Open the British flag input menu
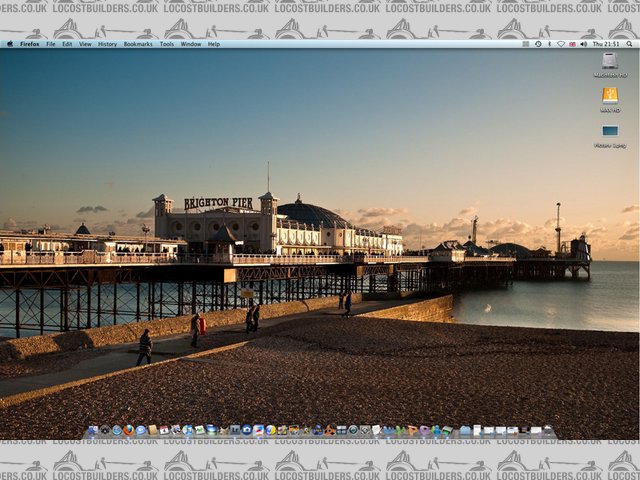The height and width of the screenshot is (480, 640). coord(572,44)
